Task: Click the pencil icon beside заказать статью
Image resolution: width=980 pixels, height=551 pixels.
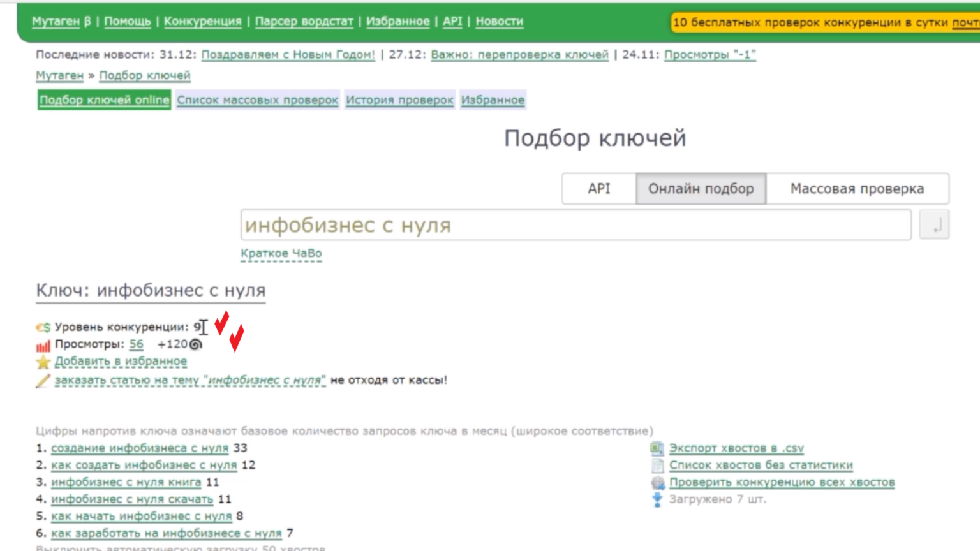Action: tap(43, 381)
